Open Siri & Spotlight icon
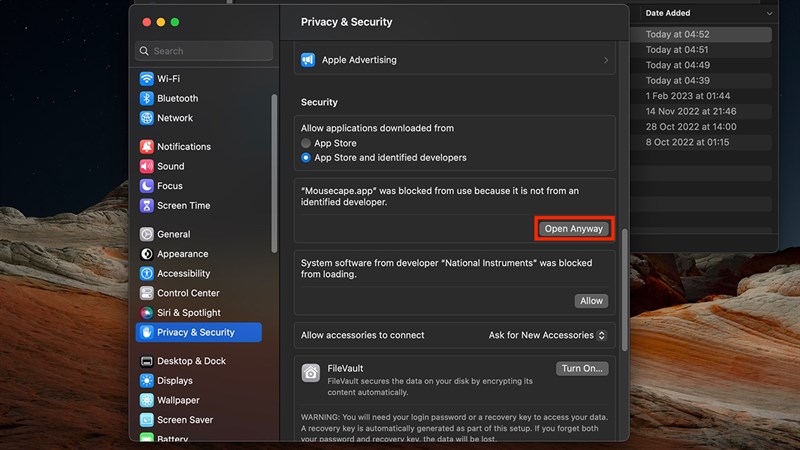Viewport: 800px width, 450px height. pyautogui.click(x=147, y=313)
